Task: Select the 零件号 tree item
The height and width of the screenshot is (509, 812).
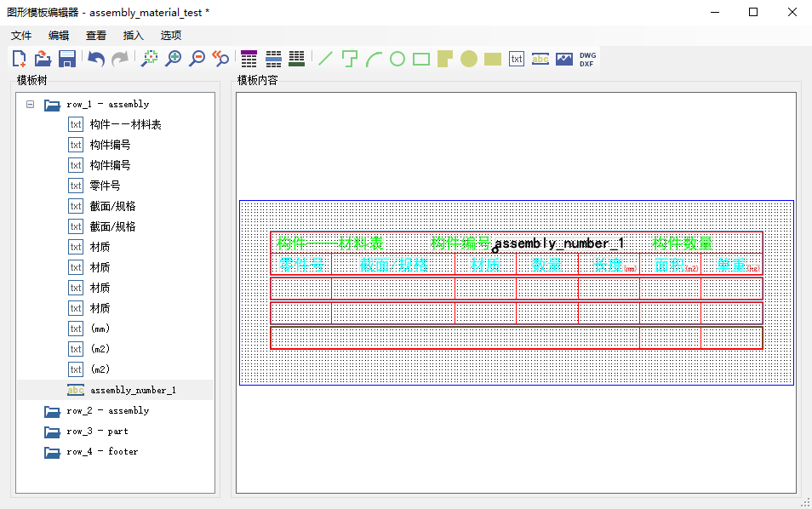Action: (x=106, y=186)
